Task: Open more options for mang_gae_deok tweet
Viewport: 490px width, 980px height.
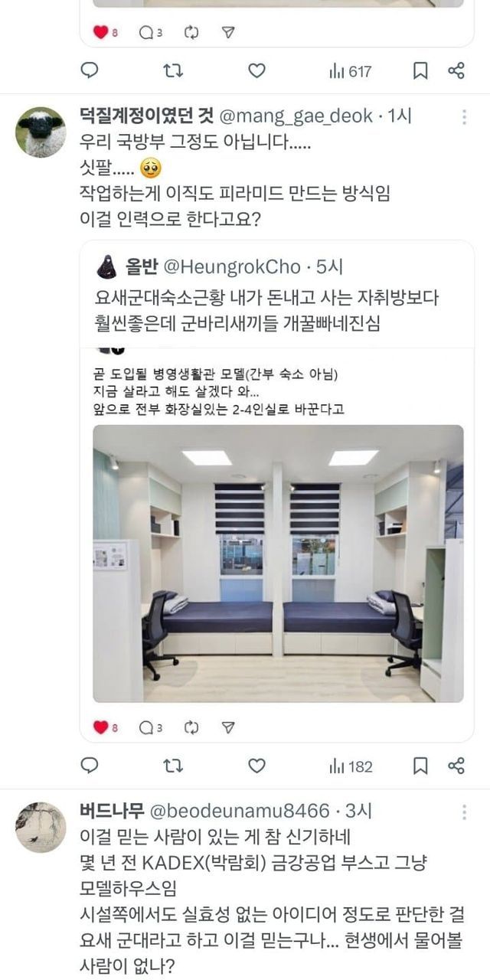Action: [x=464, y=117]
